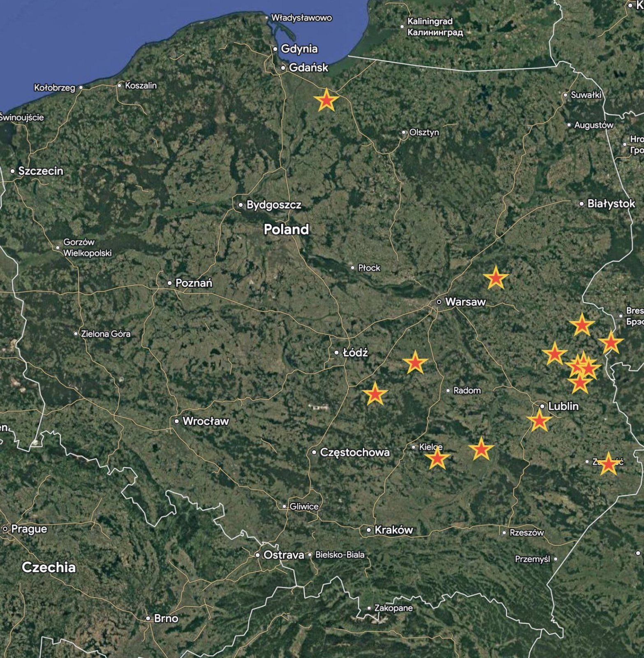
Task: Click the star just below the Kielce label
Action: 437,458
